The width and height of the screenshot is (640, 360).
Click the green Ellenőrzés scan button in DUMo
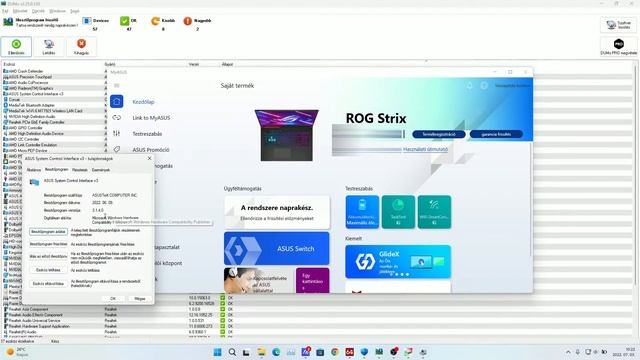pos(16,47)
